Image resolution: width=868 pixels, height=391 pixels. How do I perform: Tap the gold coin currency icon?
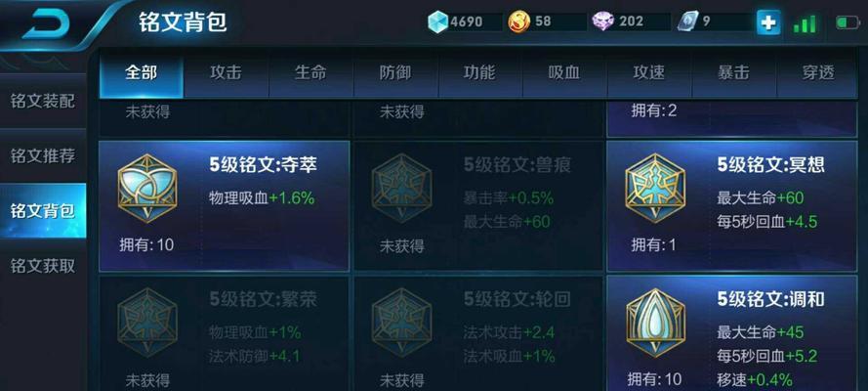[x=519, y=22]
